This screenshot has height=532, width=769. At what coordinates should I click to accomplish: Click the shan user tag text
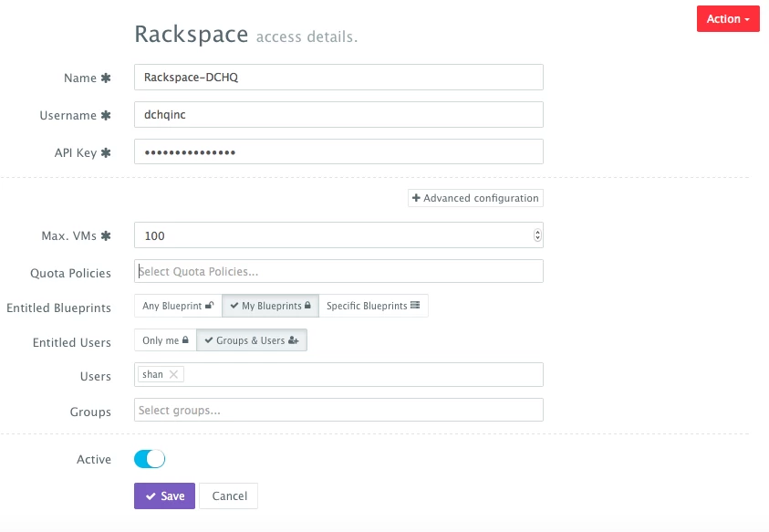pyautogui.click(x=152, y=374)
